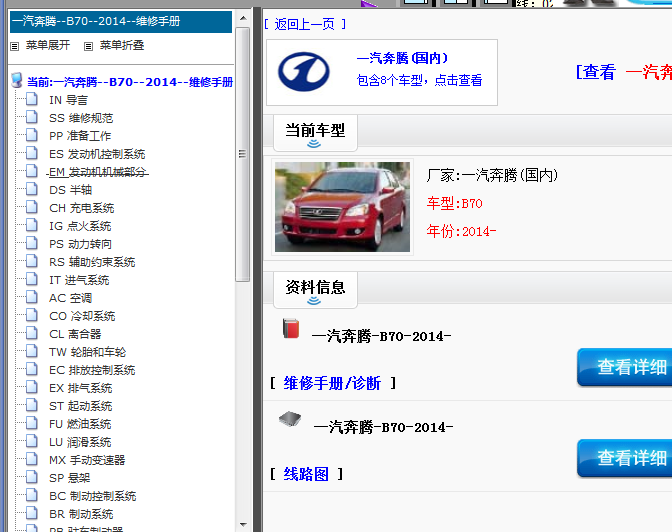672x532 pixels.
Task: Click the page icon beside AC 空调
Action: [x=32, y=297]
